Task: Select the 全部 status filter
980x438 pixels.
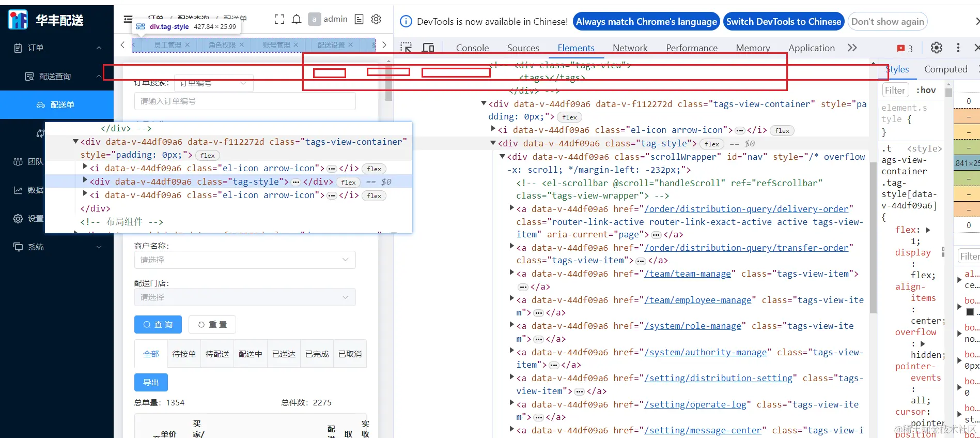Action: click(151, 354)
